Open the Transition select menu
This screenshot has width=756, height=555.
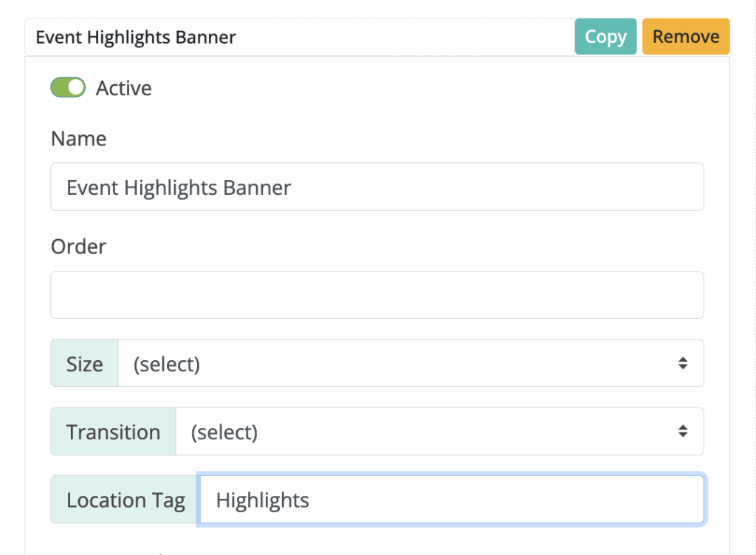[439, 432]
